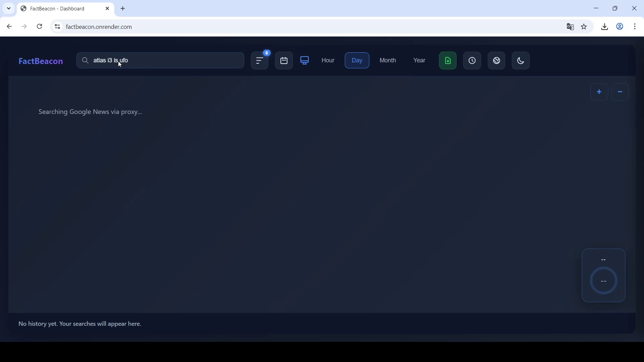Reload the FactBeacon page
This screenshot has width=644, height=362.
click(40, 26)
